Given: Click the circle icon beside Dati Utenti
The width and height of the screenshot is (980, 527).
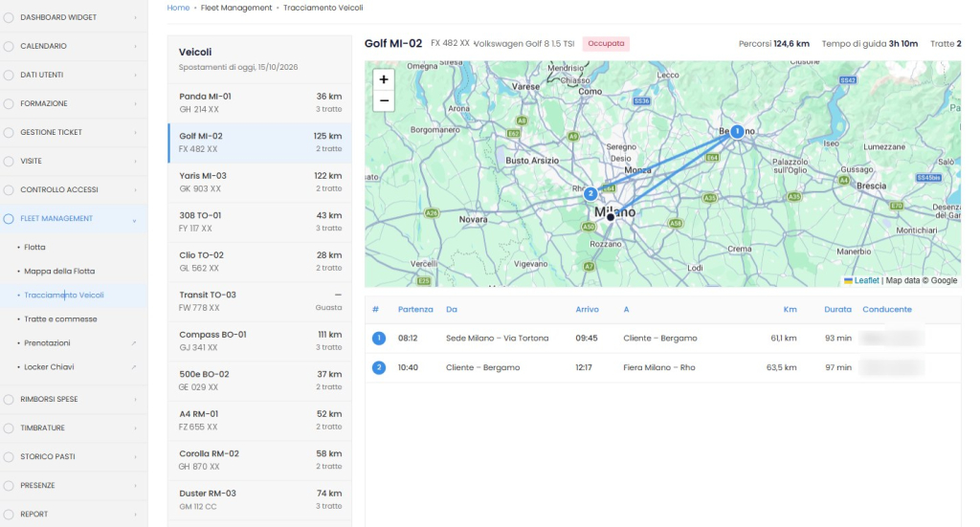Looking at the screenshot, I should [x=8, y=75].
